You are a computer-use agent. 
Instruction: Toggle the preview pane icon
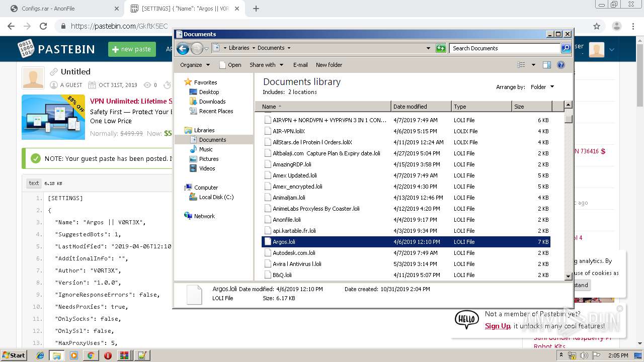click(x=547, y=65)
